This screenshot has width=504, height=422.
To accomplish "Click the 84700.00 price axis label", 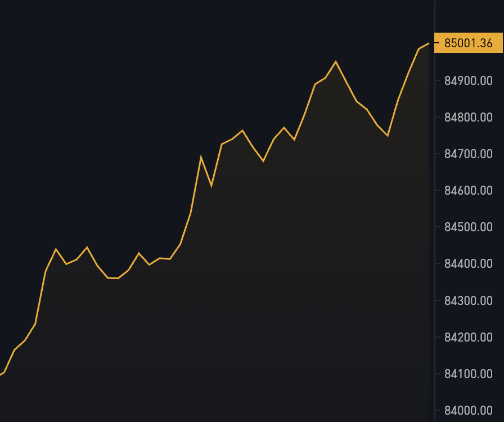I will click(469, 154).
